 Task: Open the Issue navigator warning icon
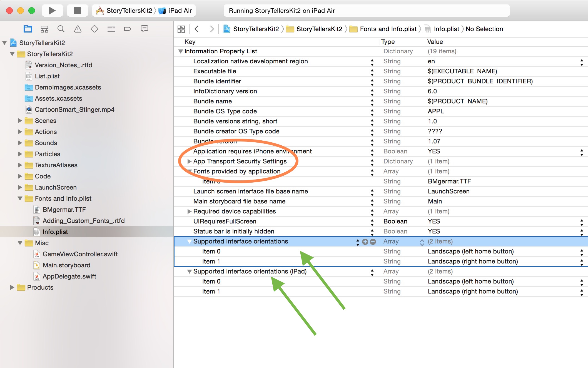pos(78,29)
